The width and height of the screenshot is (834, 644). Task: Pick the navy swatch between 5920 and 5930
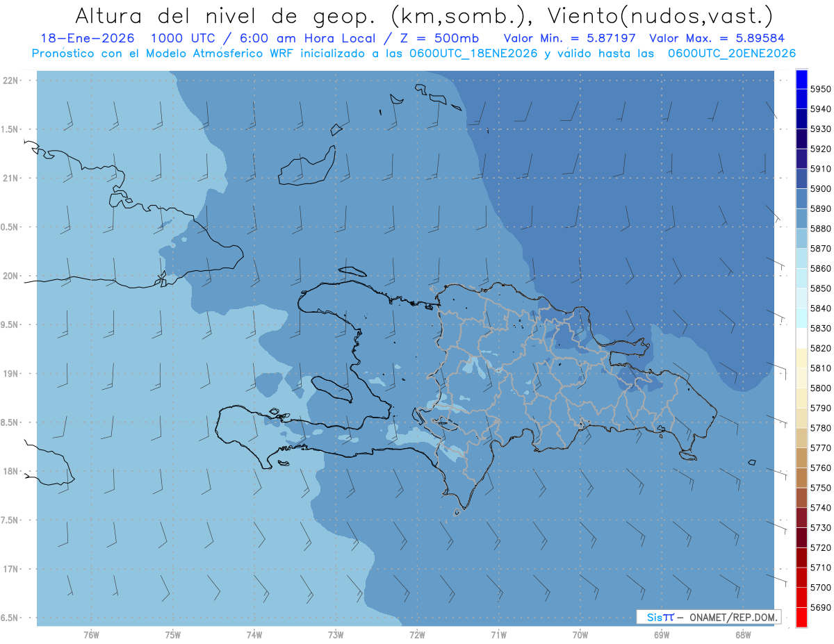pos(801,139)
